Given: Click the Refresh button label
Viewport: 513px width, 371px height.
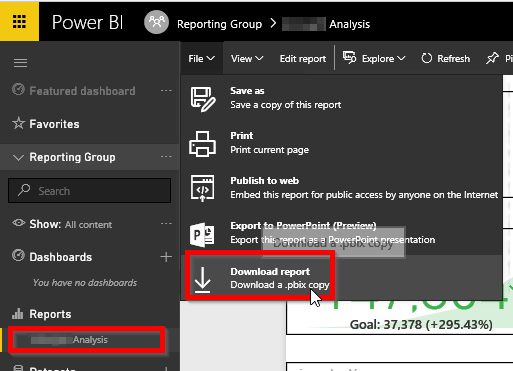Looking at the screenshot, I should point(453,59).
